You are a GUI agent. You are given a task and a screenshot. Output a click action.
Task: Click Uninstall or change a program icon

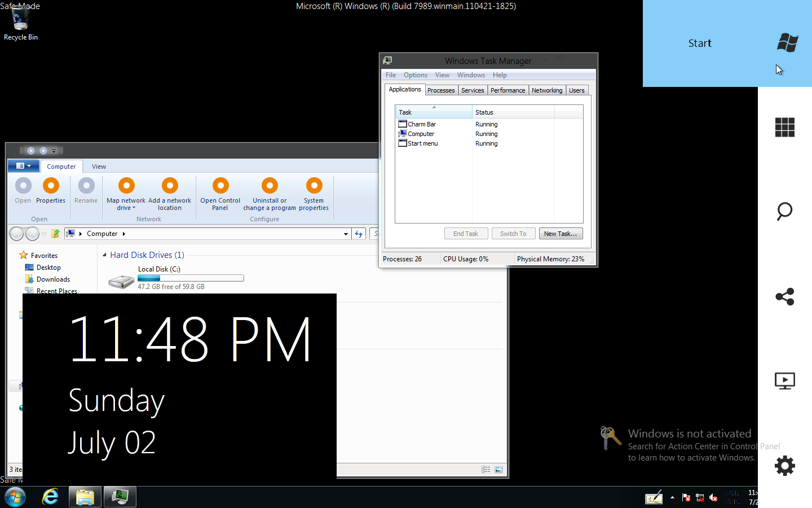coord(270,186)
